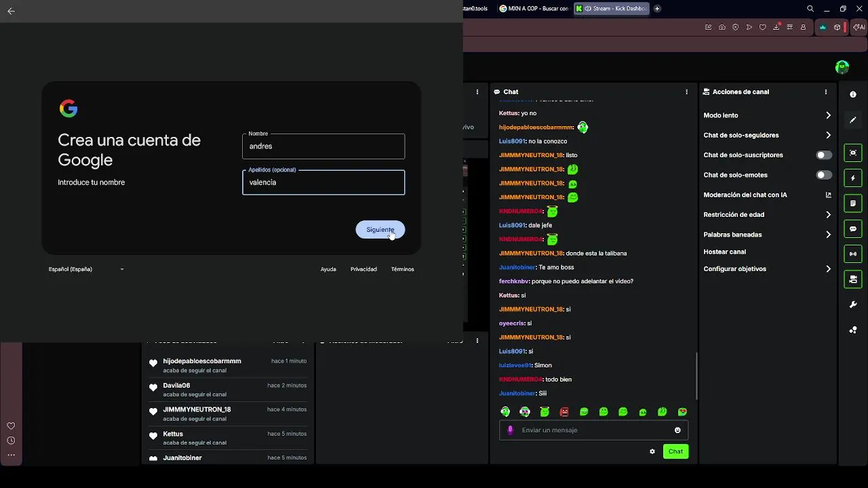This screenshot has height=488, width=868.
Task: Expand Restricción de edad option
Action: click(x=767, y=215)
